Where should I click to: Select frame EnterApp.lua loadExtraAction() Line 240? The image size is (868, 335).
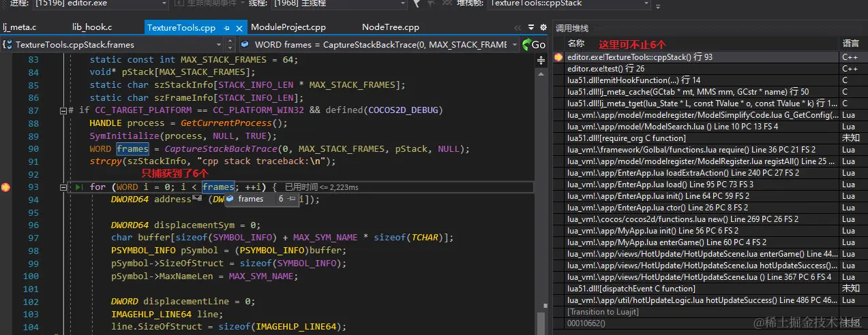click(710, 173)
